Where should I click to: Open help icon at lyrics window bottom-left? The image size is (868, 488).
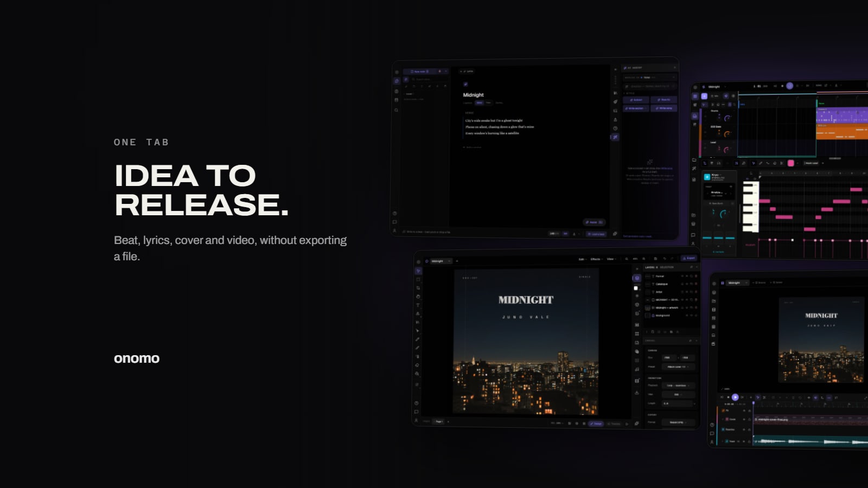tap(394, 213)
